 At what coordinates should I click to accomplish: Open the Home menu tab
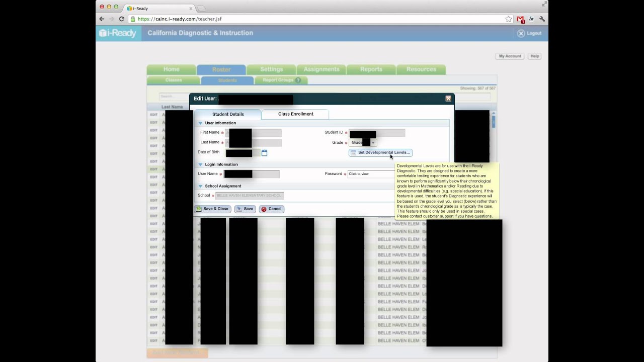171,69
